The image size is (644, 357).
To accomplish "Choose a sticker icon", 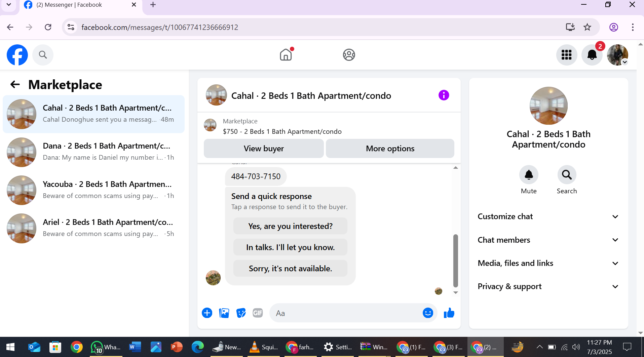I will tap(241, 313).
